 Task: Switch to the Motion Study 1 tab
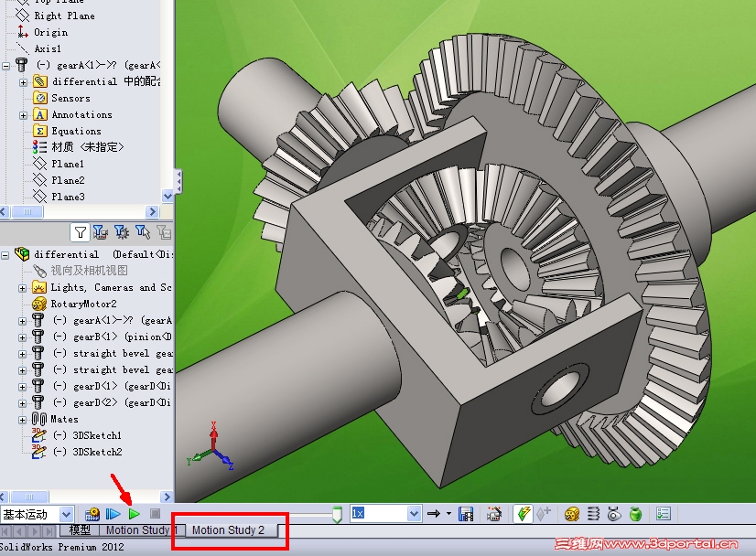coord(141,530)
